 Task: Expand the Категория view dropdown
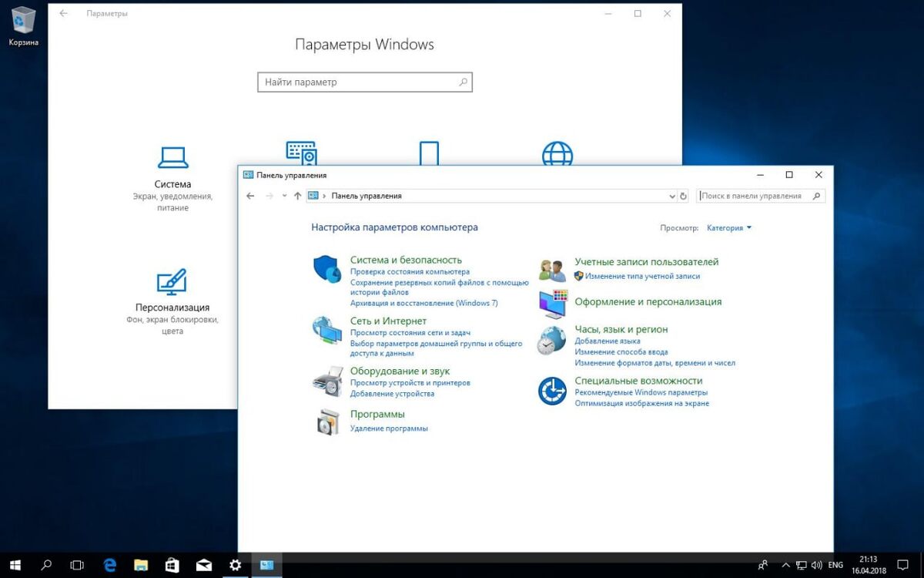tap(729, 228)
